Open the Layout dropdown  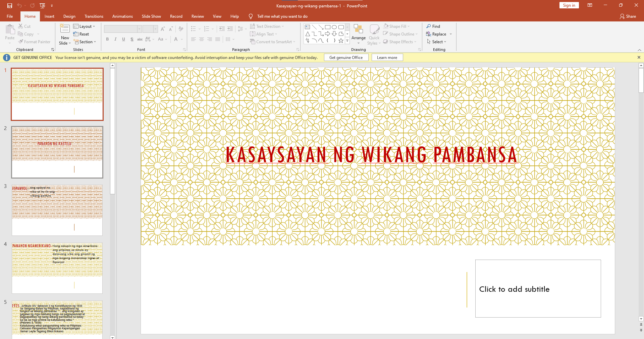84,26
